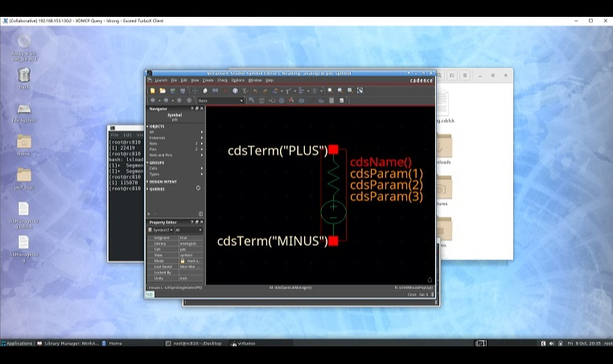Switch to Library Manager taskbar window

coord(68,343)
